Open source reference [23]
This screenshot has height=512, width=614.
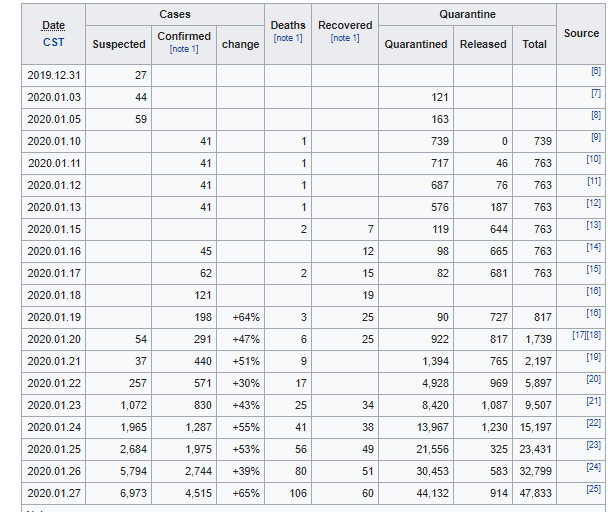point(594,445)
